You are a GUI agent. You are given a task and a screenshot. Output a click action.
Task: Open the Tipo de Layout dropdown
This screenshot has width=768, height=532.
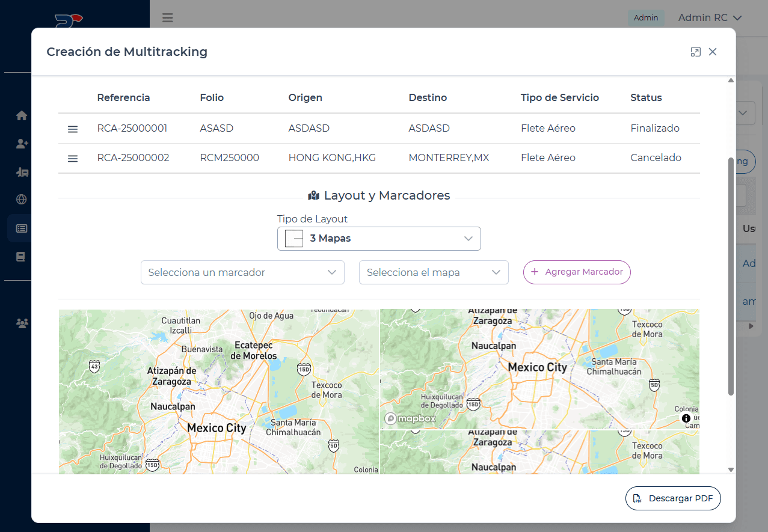click(x=379, y=239)
